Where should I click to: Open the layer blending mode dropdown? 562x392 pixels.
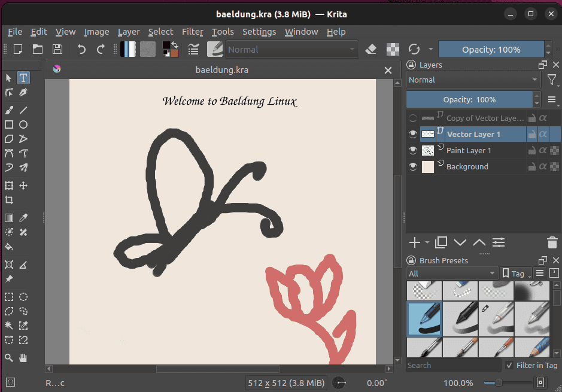click(473, 80)
